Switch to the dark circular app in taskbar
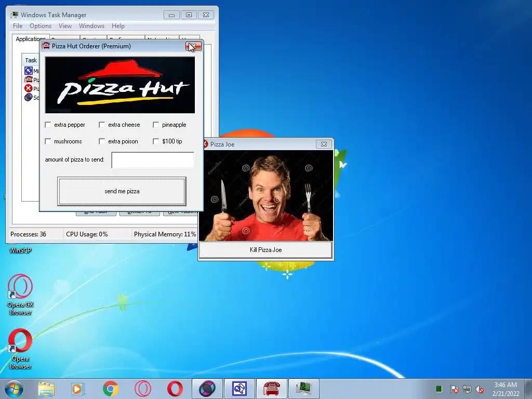The height and width of the screenshot is (399, 532). (207, 389)
